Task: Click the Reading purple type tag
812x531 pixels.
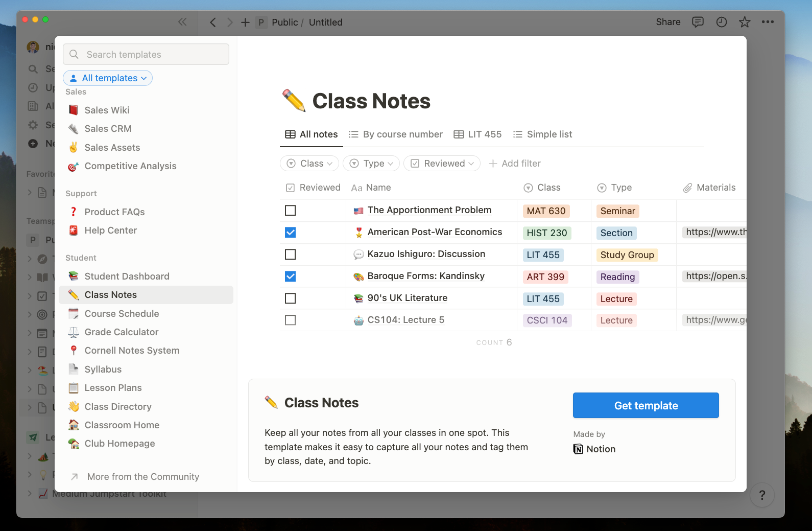Action: coord(617,277)
